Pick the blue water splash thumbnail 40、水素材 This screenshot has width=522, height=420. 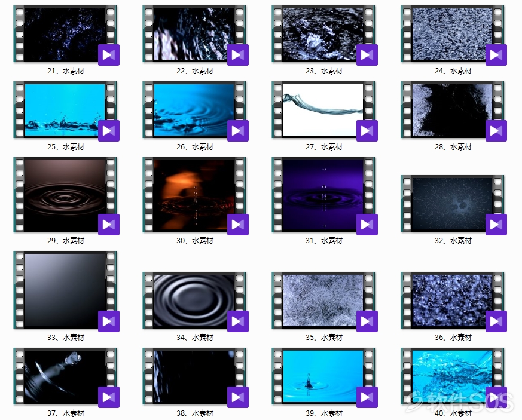(x=453, y=376)
